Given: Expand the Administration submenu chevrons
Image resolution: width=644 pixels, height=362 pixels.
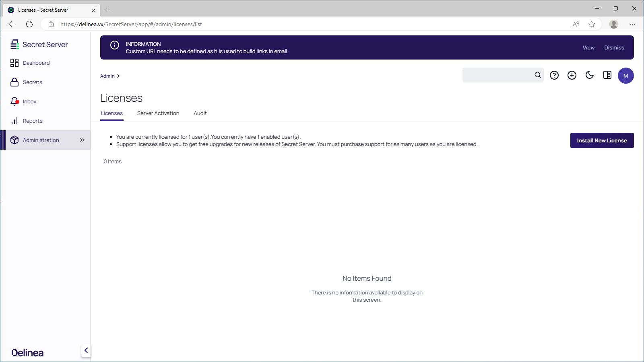Looking at the screenshot, I should tap(82, 140).
